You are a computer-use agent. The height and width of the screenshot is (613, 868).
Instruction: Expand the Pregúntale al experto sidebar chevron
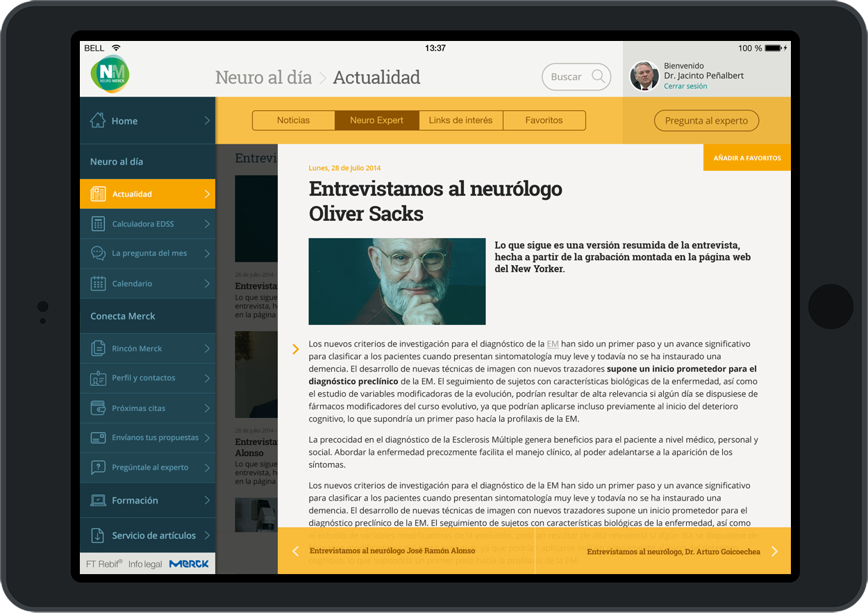[207, 467]
